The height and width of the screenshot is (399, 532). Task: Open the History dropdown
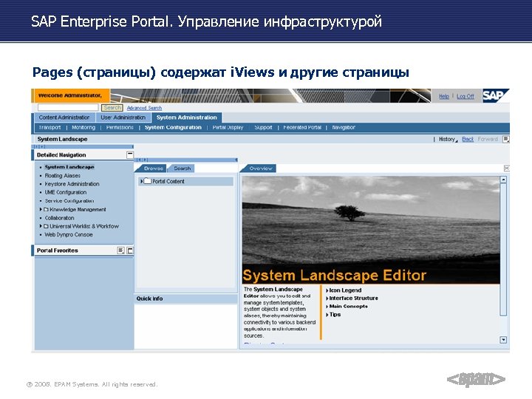click(448, 139)
